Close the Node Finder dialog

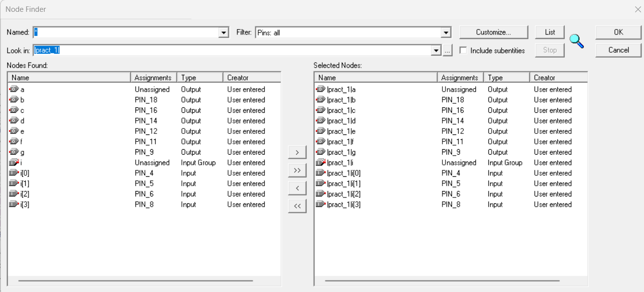[638, 9]
